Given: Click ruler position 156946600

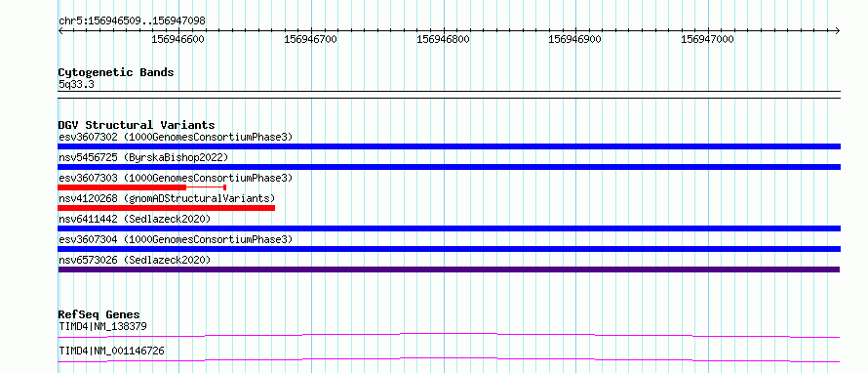Looking at the screenshot, I should coord(178,39).
